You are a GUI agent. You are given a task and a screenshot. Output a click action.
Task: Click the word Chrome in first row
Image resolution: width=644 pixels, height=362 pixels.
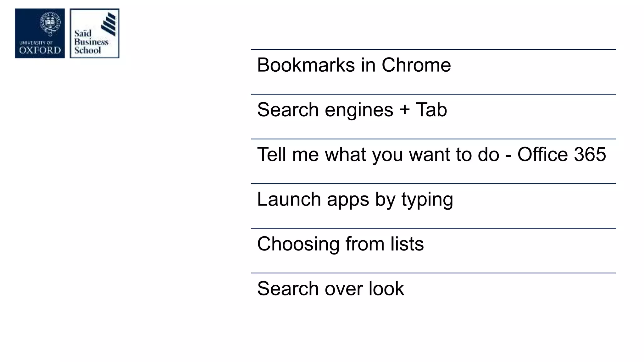[416, 65]
